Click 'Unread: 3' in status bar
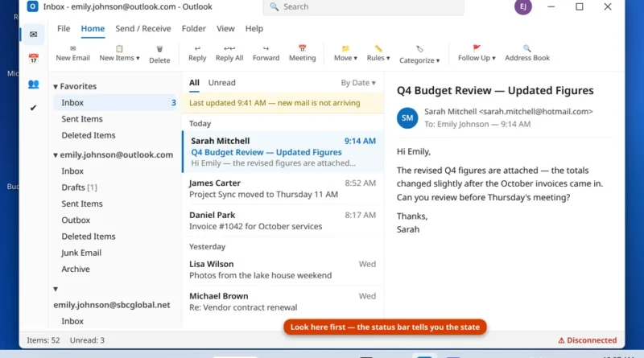This screenshot has height=358, width=644. pyautogui.click(x=87, y=340)
